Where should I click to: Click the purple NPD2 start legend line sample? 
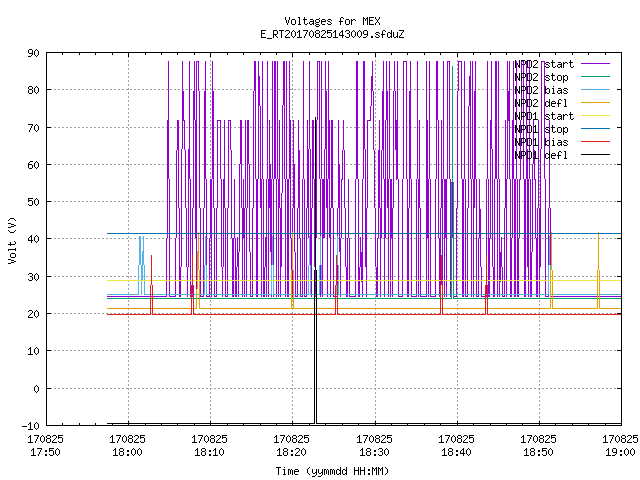point(595,64)
